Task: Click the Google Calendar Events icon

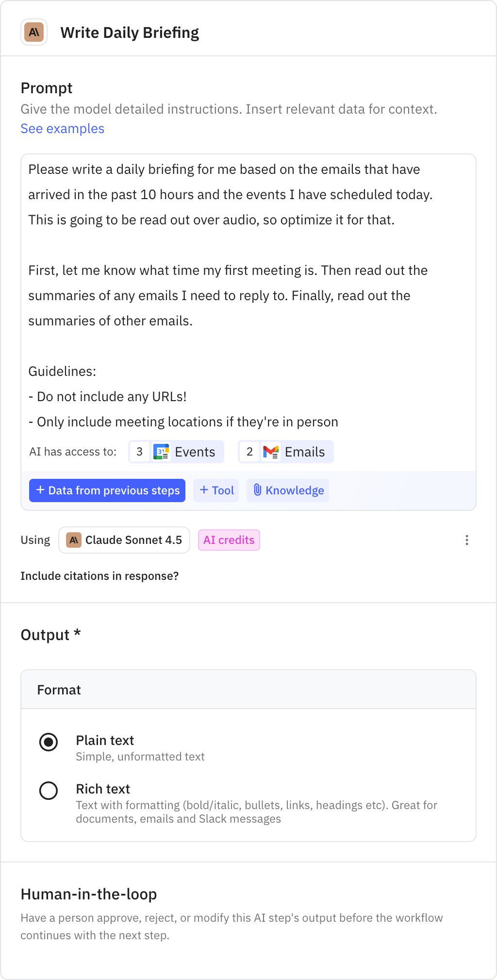Action: click(x=161, y=452)
